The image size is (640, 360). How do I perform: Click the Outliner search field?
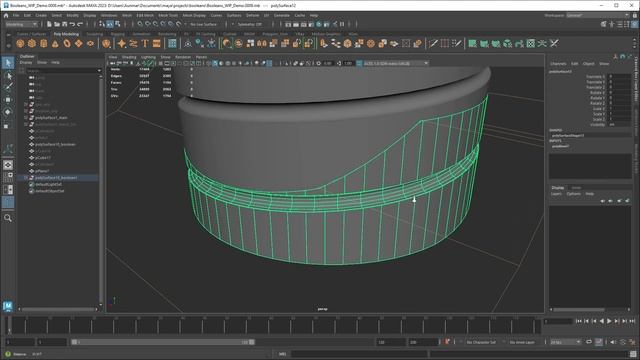63,70
